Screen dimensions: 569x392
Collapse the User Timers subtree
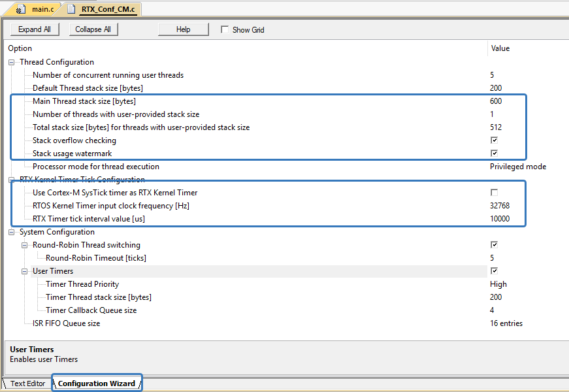click(x=25, y=271)
